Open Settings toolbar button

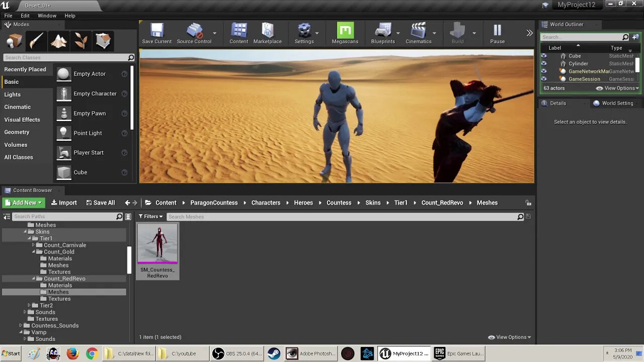coord(304,34)
